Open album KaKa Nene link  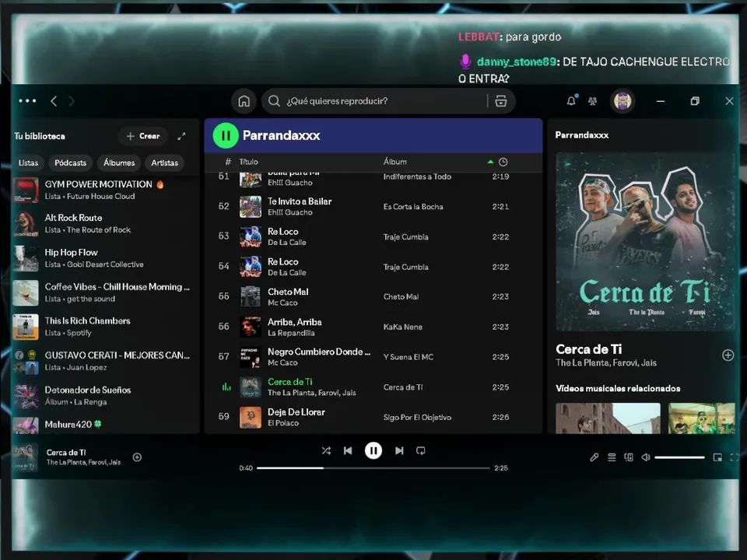tap(402, 327)
